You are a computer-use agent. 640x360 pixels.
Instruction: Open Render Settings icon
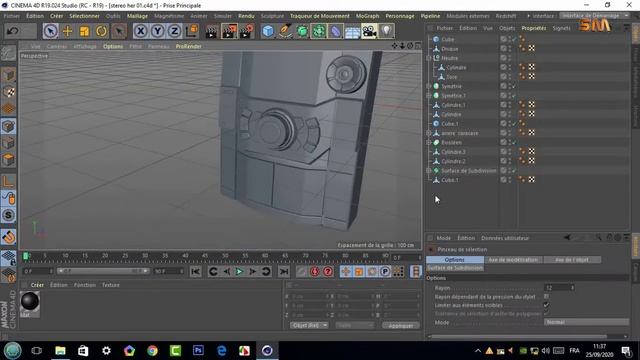[x=247, y=31]
